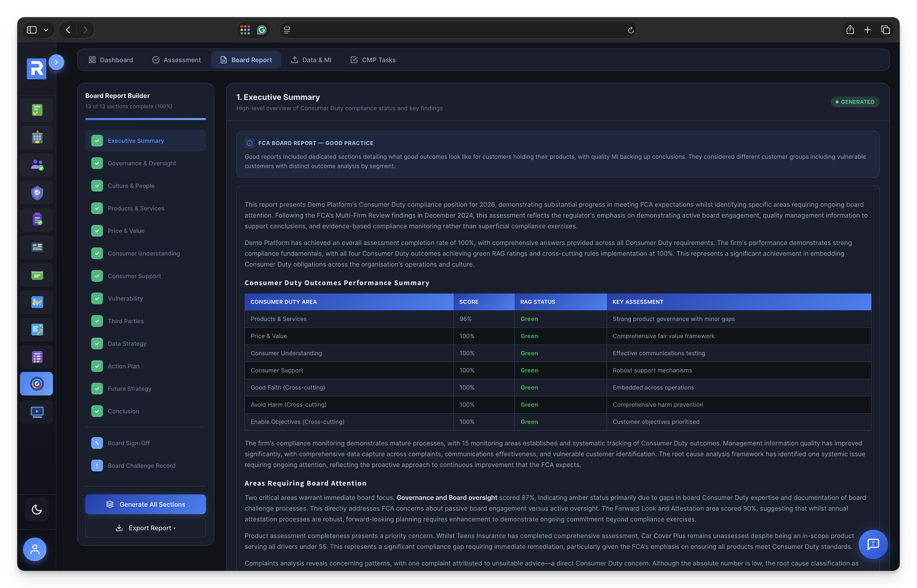Expand the sidebar with blue chevron button

(x=56, y=62)
